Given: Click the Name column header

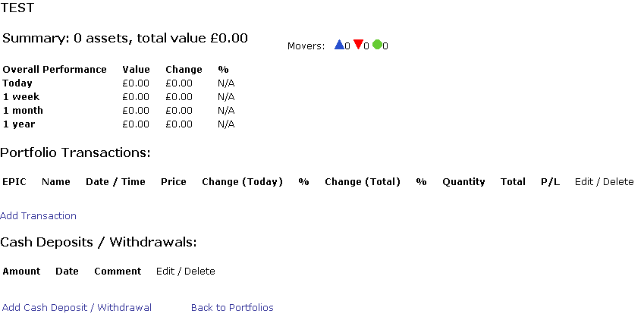Looking at the screenshot, I should 55,182.
